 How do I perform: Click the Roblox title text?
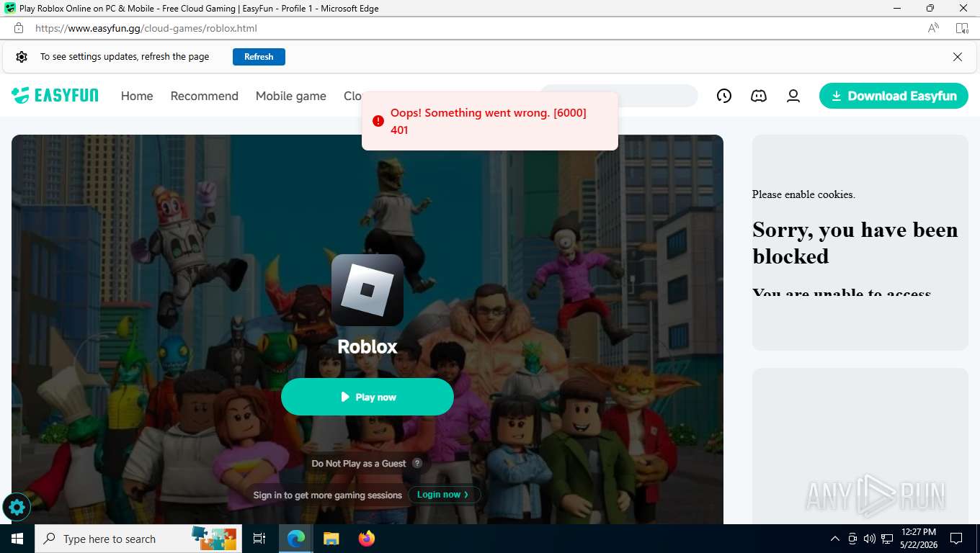tap(367, 346)
